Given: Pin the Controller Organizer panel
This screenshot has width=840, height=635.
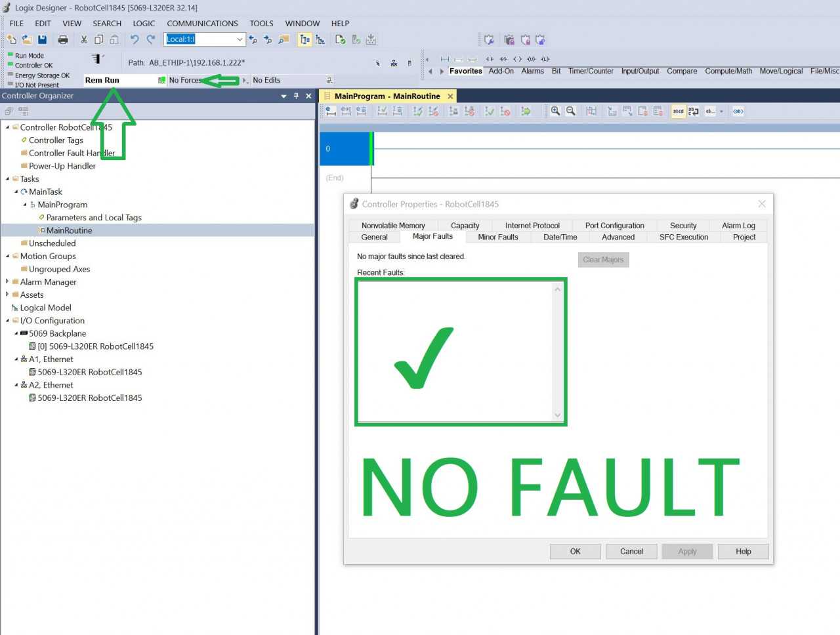Looking at the screenshot, I should pos(296,96).
